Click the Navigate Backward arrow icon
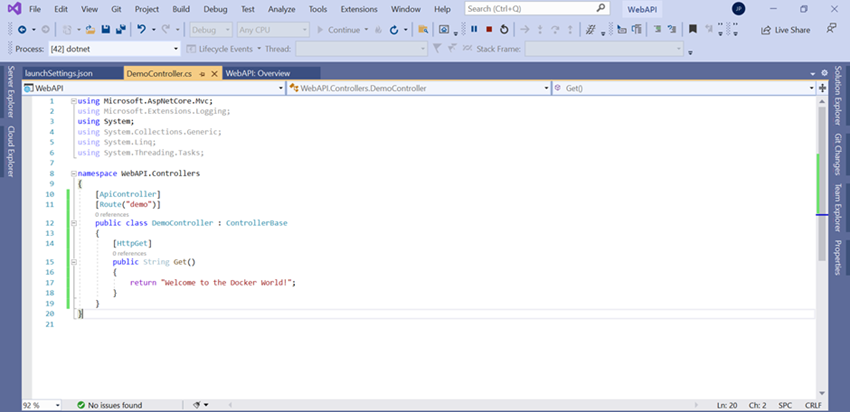The image size is (850, 412). 21,30
